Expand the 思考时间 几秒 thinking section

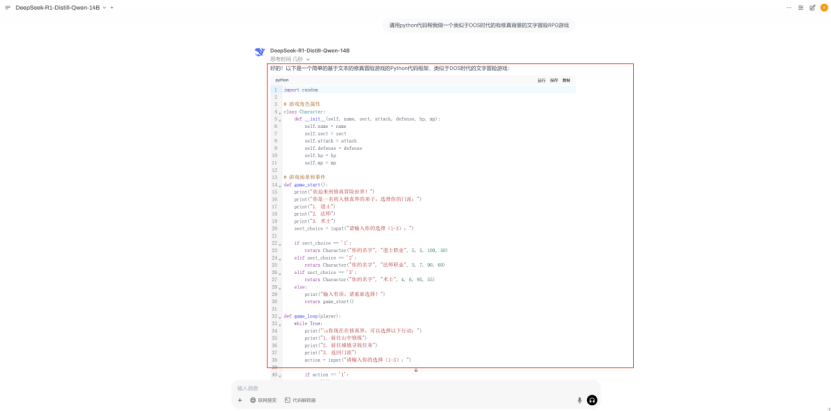tap(290, 59)
